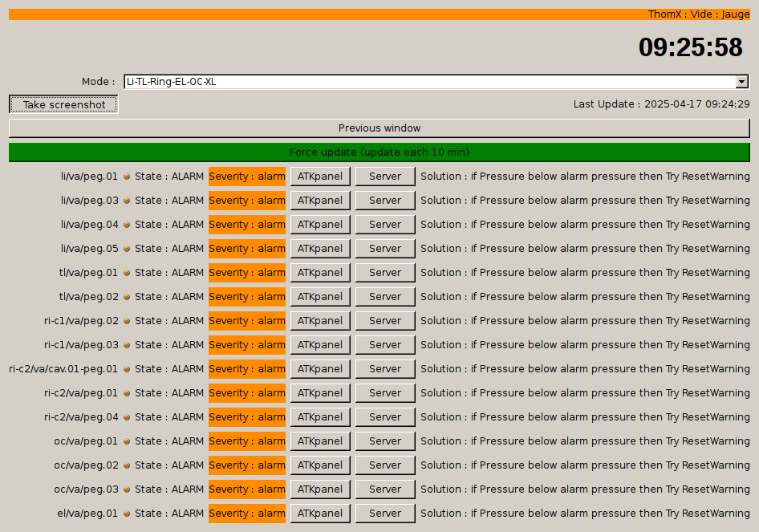Viewport: 759px width, 532px height.
Task: Click the el/va/peg.01 state LED
Action: (x=127, y=514)
